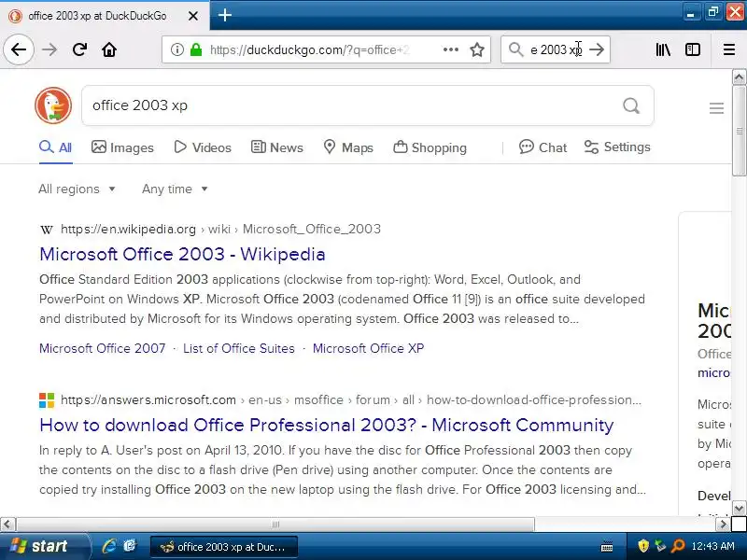Screen dimensions: 747x560
Task: Click the DuckDuckGo duck logo
Action: (53, 105)
